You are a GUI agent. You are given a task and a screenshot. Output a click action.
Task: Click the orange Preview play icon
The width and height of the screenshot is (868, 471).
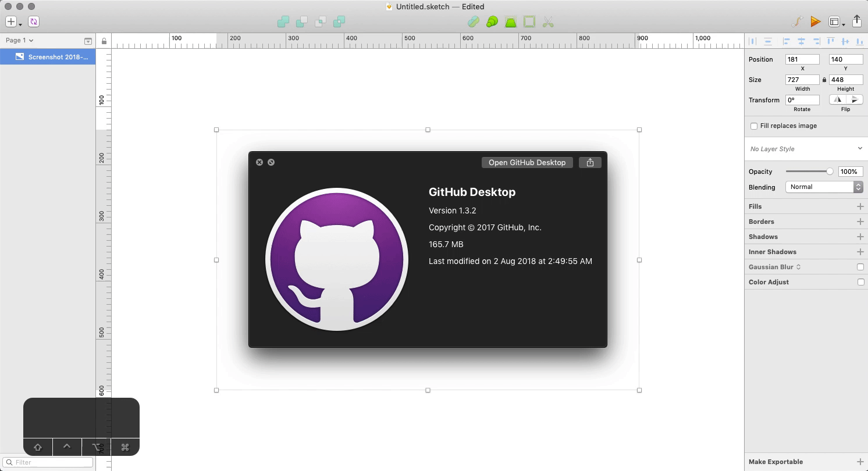(x=816, y=22)
